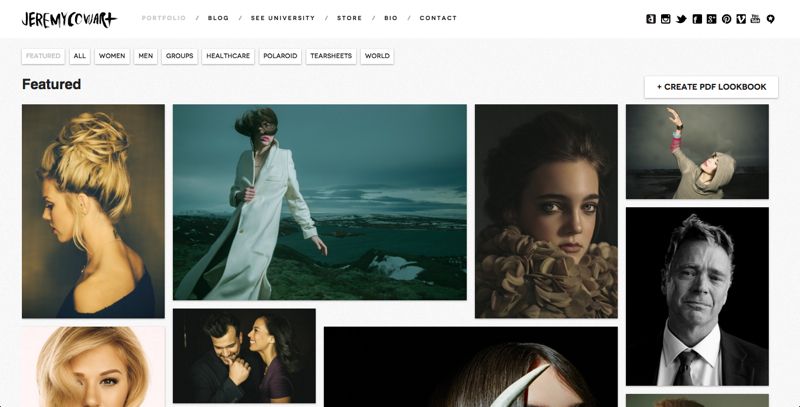
Task: Open the Facebook icon in header
Action: pyautogui.click(x=697, y=19)
